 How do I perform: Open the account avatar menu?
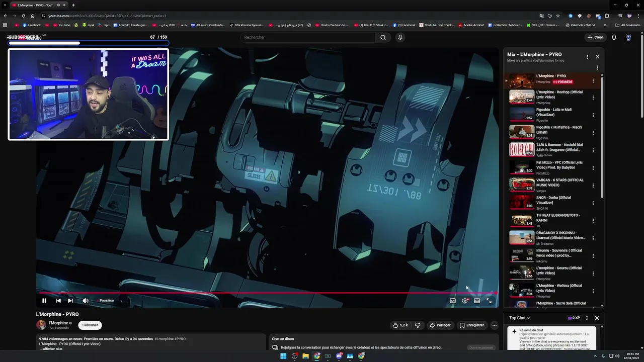pyautogui.click(x=628, y=37)
